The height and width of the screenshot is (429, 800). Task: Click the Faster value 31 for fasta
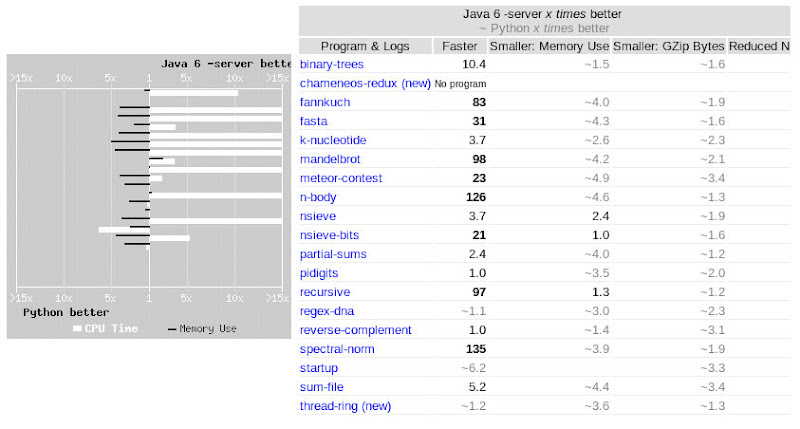click(479, 121)
